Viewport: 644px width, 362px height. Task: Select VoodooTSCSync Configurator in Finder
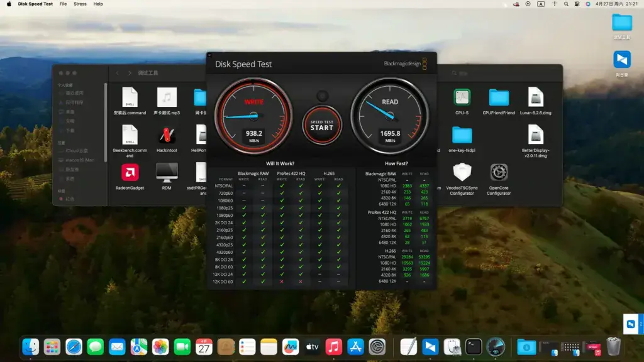[462, 178]
